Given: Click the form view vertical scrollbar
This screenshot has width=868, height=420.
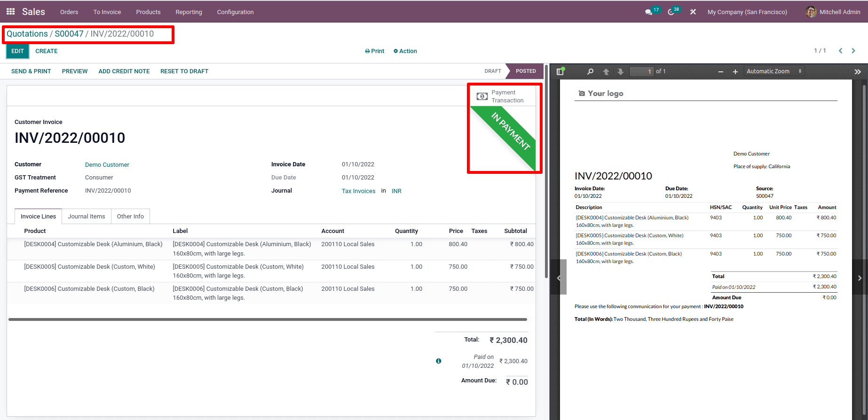Looking at the screenshot, I should click(x=546, y=171).
